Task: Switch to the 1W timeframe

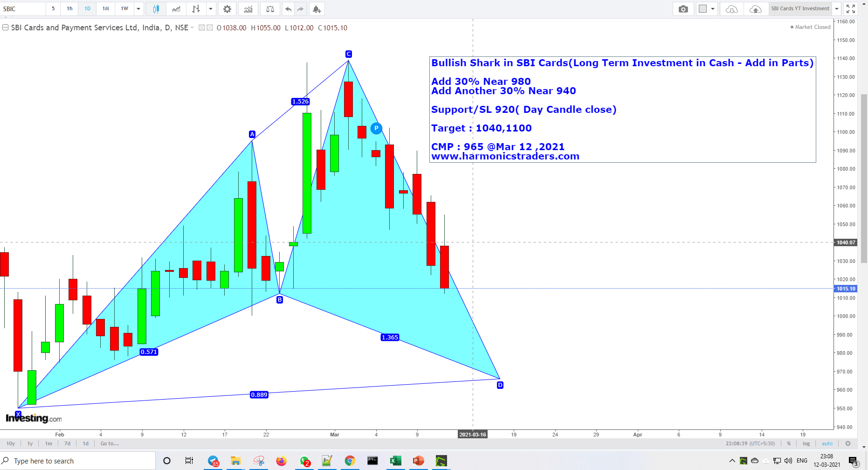Action: tap(123, 9)
